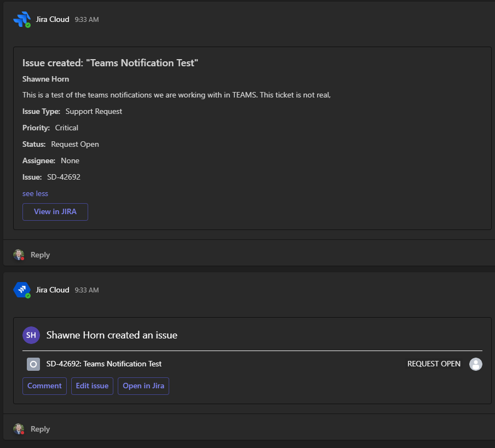This screenshot has width=495, height=448.
Task: Click the 'Support Request' issue type value
Action: point(94,111)
